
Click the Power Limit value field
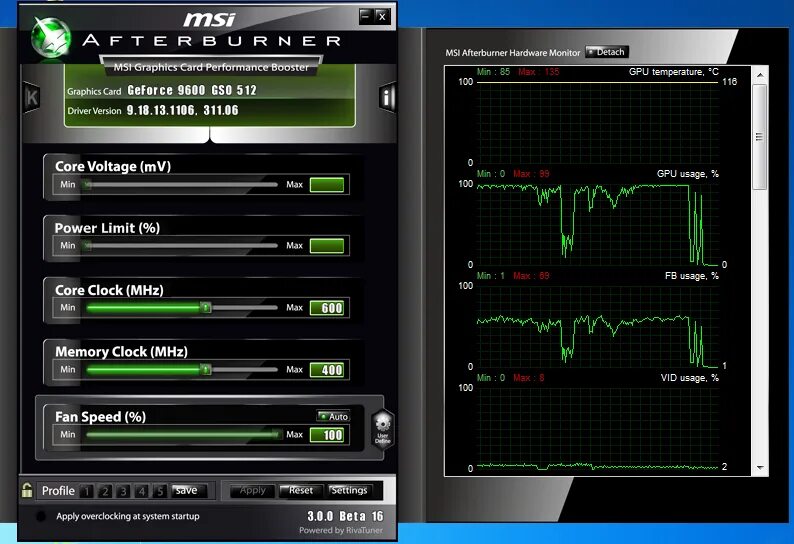pyautogui.click(x=327, y=246)
